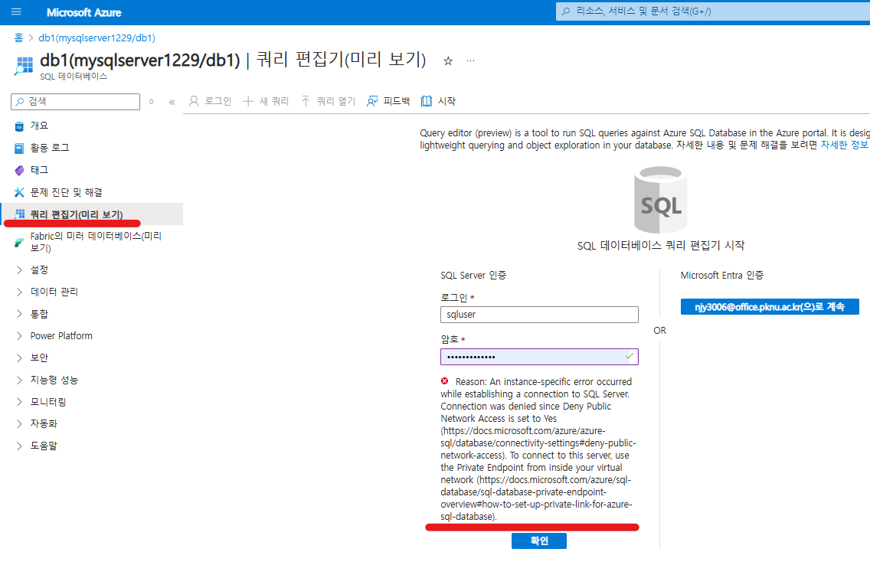This screenshot has height=588, width=870.
Task: Click the book icon beside 시작
Action: click(x=426, y=101)
